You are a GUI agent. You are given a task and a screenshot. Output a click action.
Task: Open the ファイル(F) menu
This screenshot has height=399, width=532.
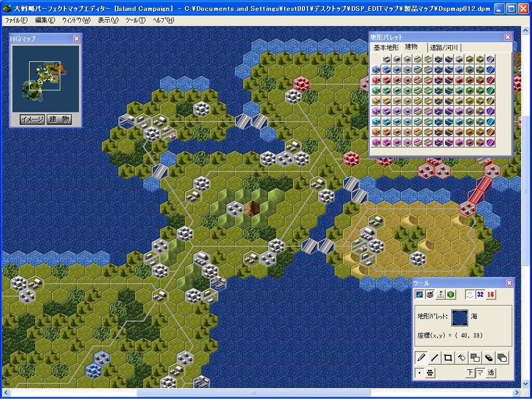(16, 20)
